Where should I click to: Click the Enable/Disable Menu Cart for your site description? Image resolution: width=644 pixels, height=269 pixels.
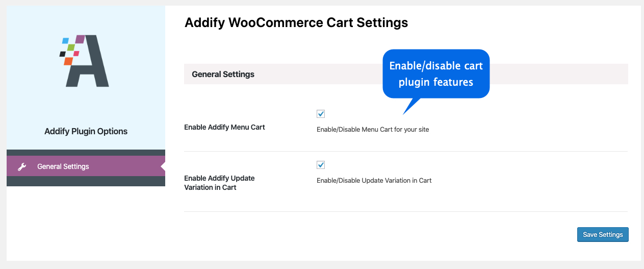pos(373,130)
